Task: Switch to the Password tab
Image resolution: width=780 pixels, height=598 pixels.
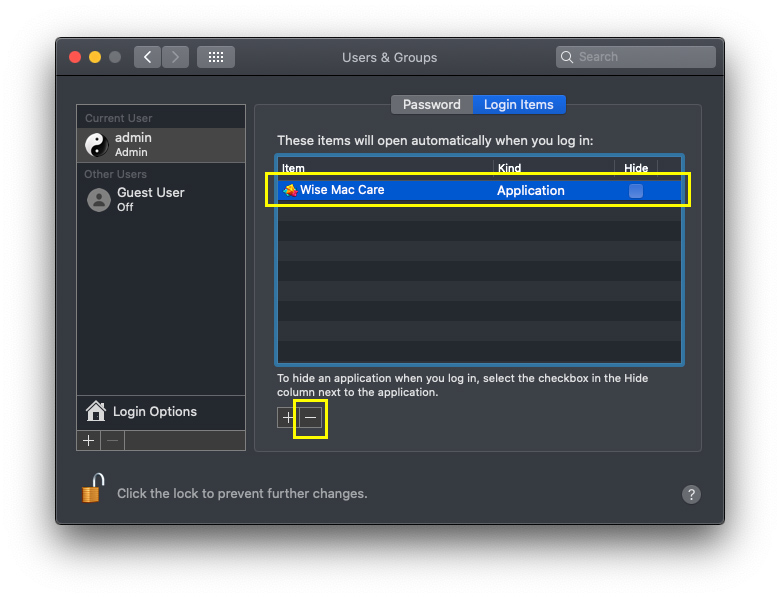Action: [432, 104]
